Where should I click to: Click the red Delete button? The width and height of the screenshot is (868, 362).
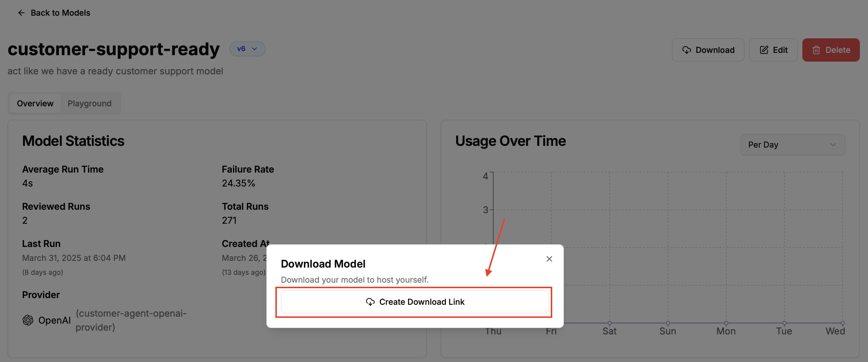click(x=831, y=50)
